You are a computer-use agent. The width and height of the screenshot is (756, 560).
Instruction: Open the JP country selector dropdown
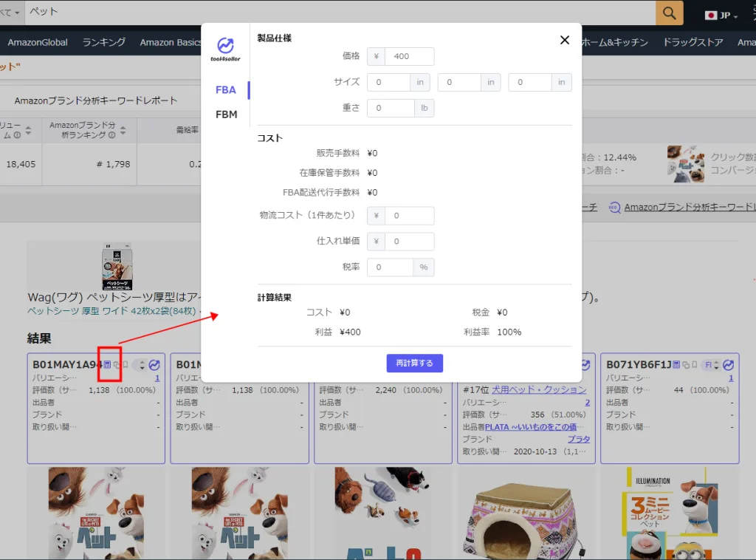pos(721,16)
